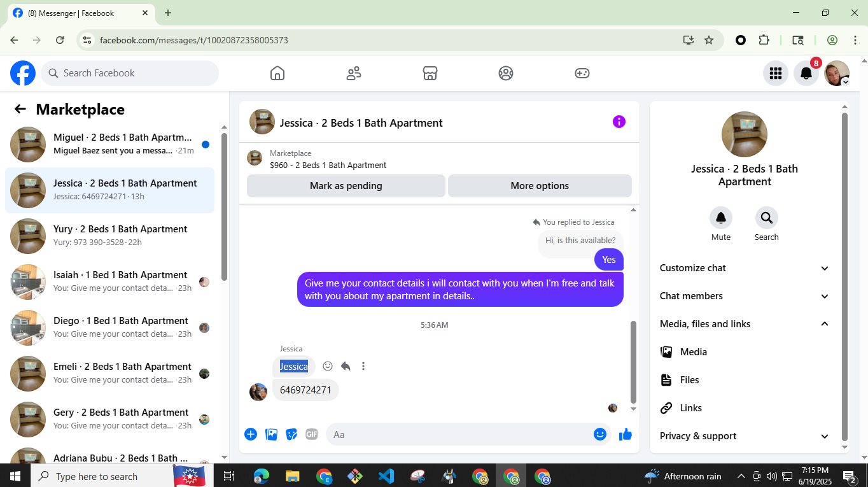Open the Miguel 2 Beds 1 Bath conversation
The width and height of the screenshot is (868, 487).
(110, 145)
